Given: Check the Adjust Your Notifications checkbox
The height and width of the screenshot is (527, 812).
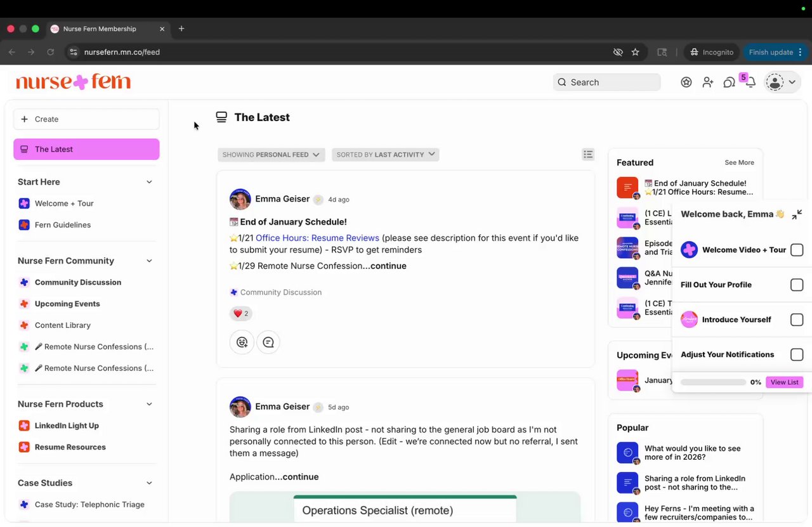Looking at the screenshot, I should [x=797, y=355].
